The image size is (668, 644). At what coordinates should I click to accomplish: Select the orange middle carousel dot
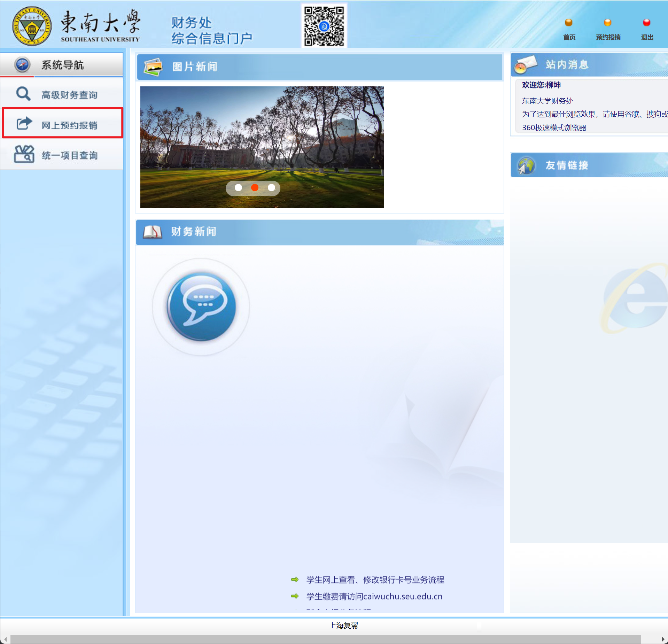click(255, 188)
